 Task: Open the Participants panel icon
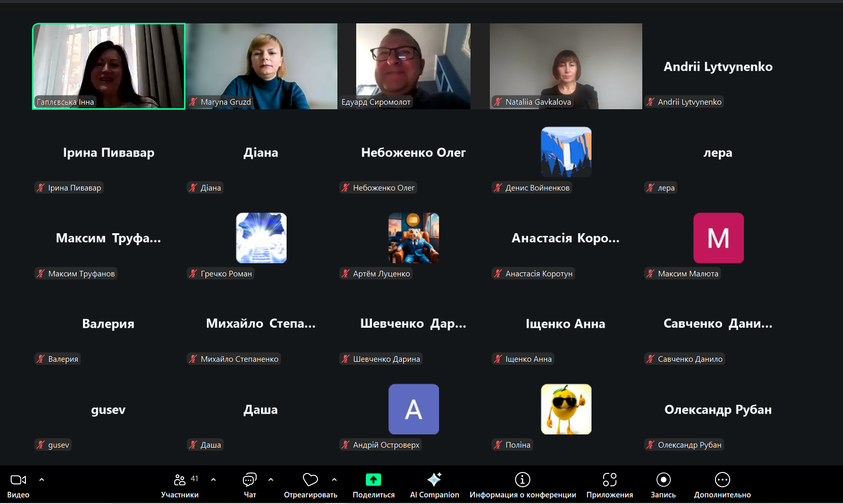pyautogui.click(x=179, y=480)
